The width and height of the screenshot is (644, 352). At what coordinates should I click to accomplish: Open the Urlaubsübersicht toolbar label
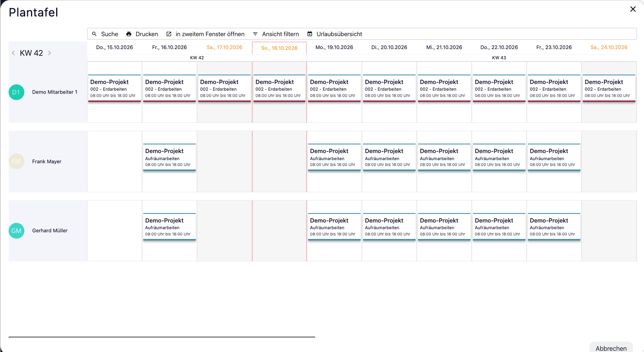point(339,34)
